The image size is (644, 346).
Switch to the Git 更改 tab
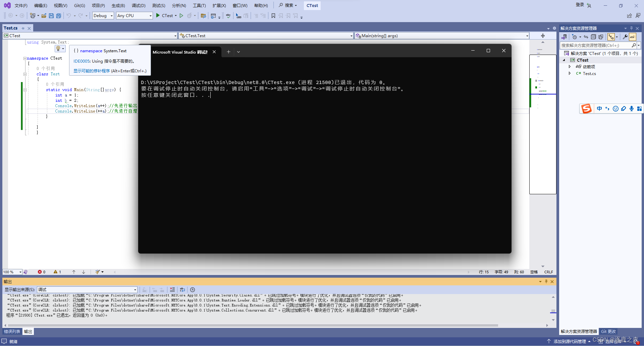tap(608, 332)
